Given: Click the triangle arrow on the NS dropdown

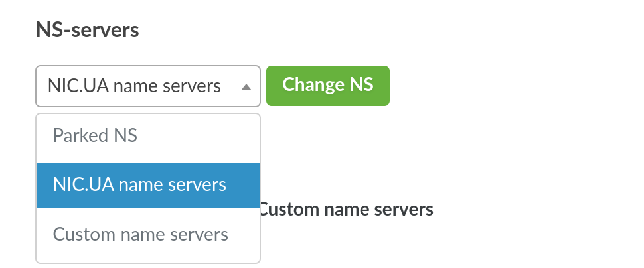Looking at the screenshot, I should tap(246, 86).
